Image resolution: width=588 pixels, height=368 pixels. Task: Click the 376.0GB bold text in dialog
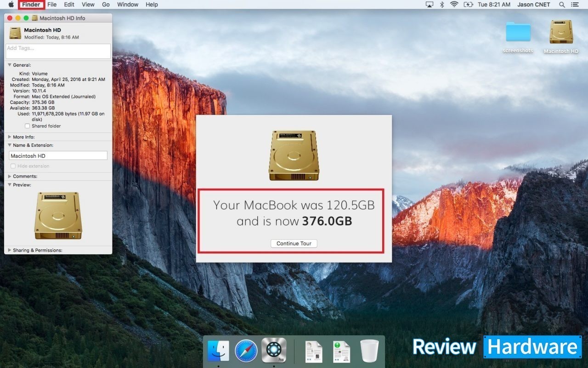tap(327, 221)
